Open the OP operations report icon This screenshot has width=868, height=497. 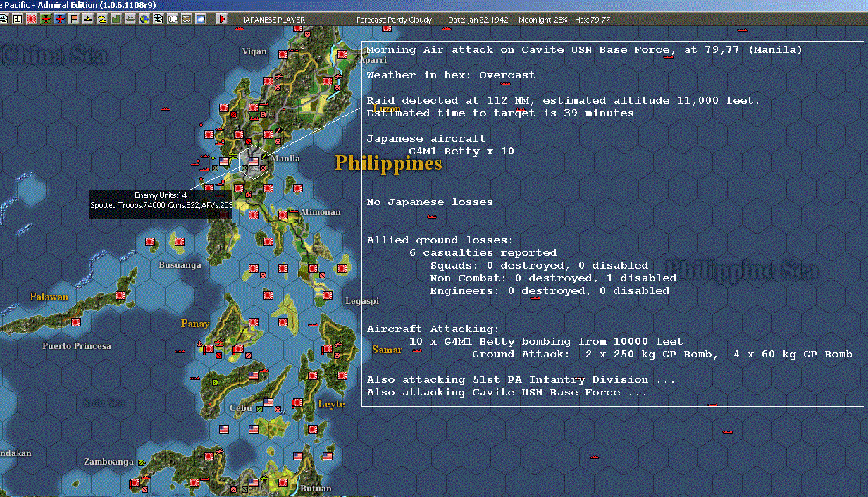pyautogui.click(x=173, y=19)
